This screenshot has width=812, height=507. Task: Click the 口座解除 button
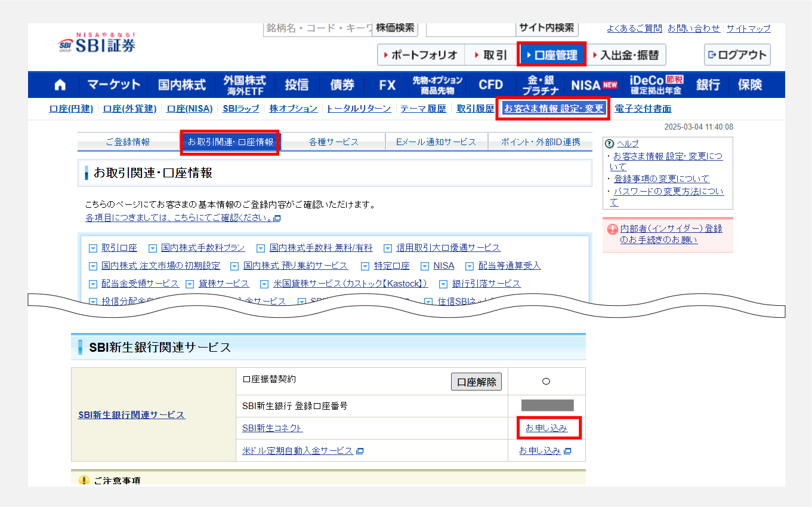[x=476, y=382]
